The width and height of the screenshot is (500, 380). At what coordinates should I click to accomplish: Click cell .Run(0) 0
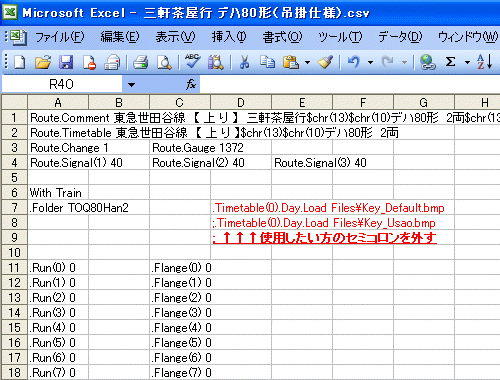[x=58, y=267]
